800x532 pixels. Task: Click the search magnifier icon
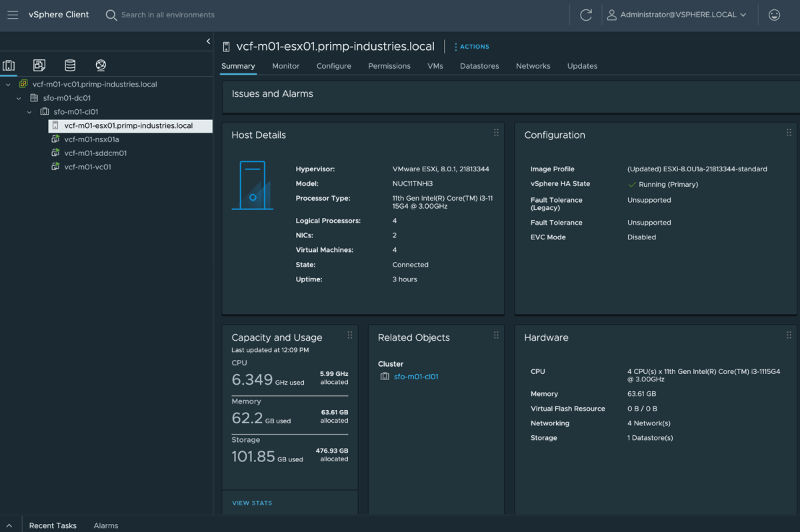tap(111, 15)
